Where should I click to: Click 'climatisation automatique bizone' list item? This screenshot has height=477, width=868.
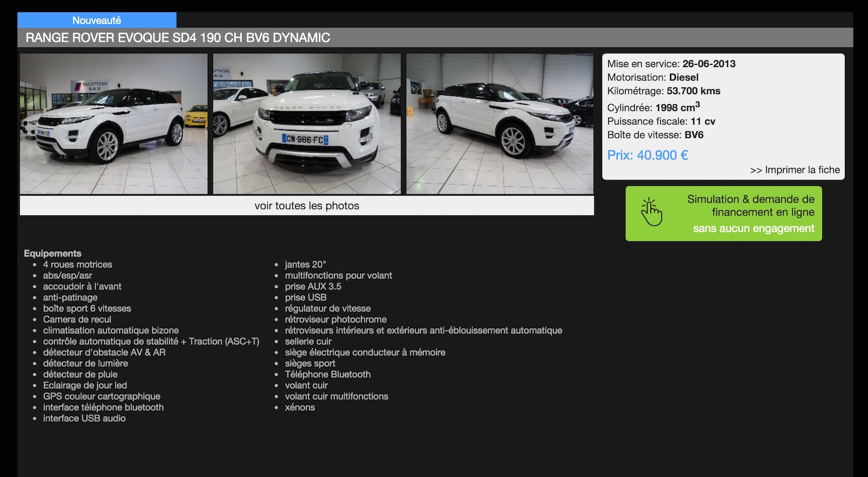click(111, 331)
